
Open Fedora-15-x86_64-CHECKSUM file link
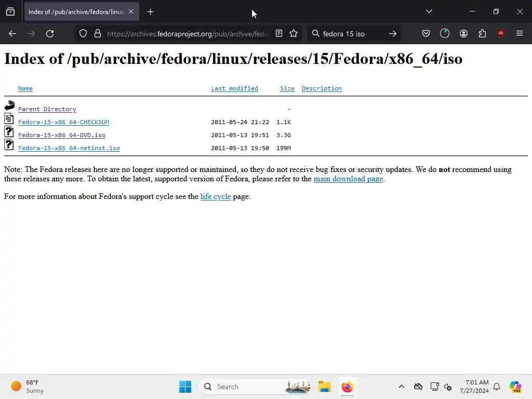pos(64,122)
